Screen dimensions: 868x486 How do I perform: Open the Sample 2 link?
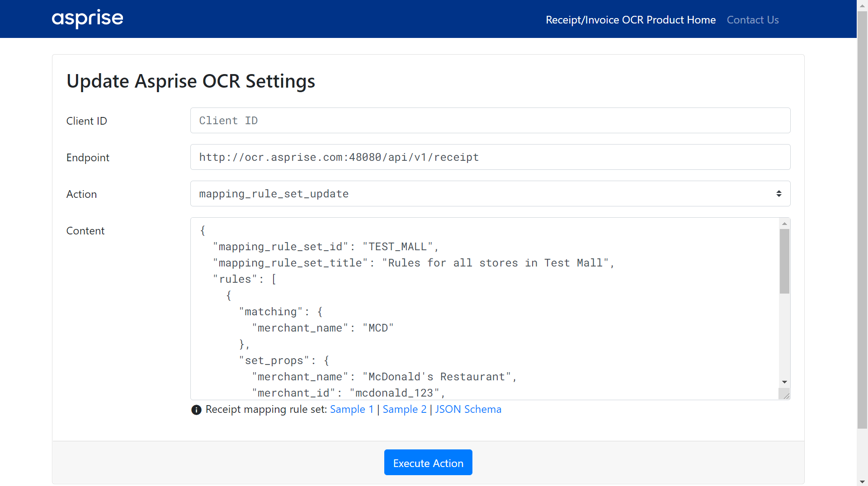pyautogui.click(x=404, y=409)
